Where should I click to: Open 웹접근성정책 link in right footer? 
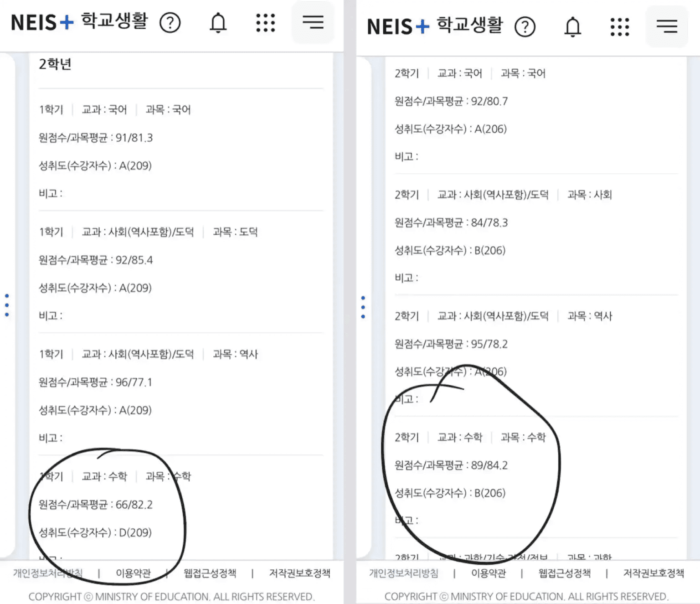point(565,573)
